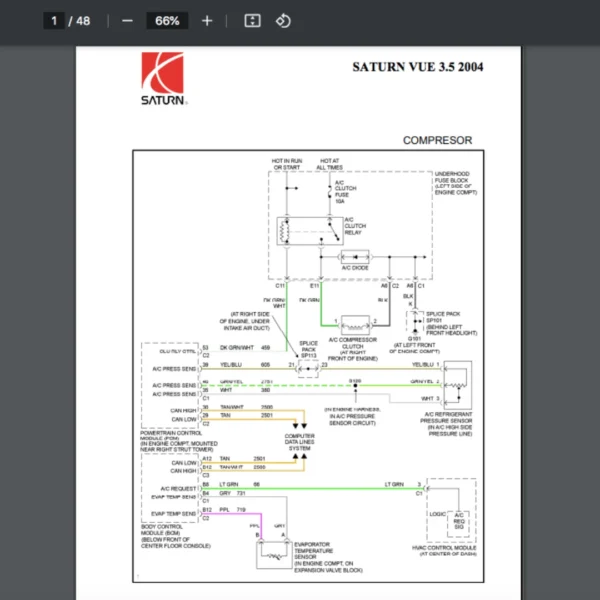Click the SATURN VUE 3.5 2004 title
Screen dimensions: 600x600
tap(419, 68)
